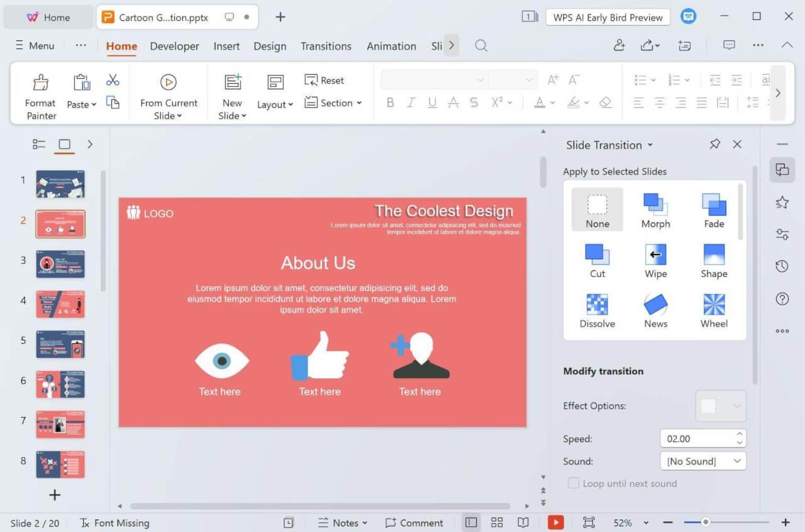Open the slide sorter grid view
This screenshot has width=805, height=532.
pyautogui.click(x=497, y=523)
